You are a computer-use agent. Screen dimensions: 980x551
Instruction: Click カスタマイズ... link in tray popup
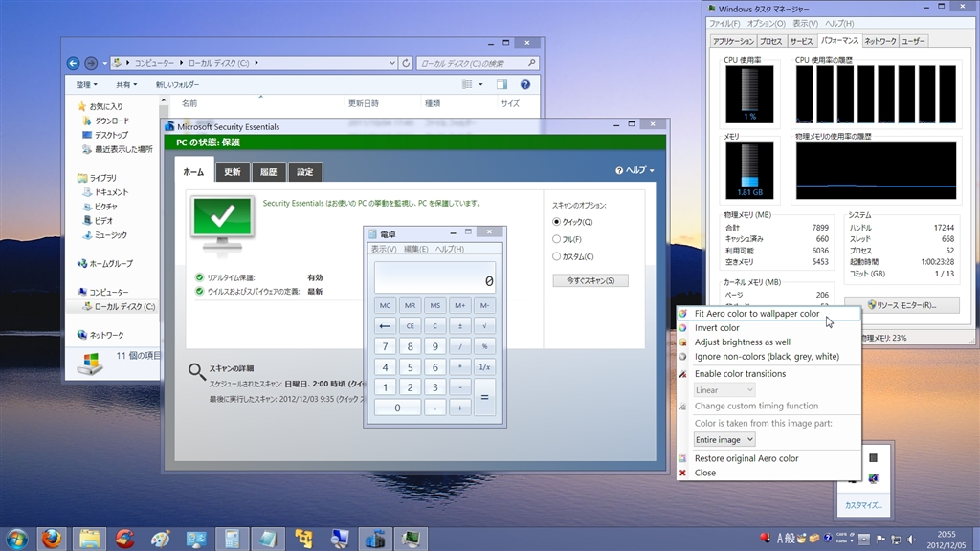(863, 505)
